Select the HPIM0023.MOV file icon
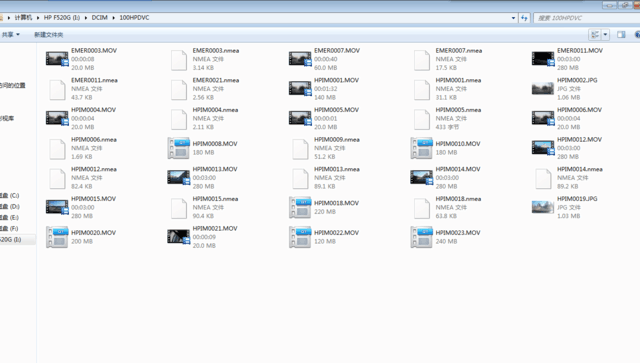This screenshot has width=640, height=363. pos(421,237)
